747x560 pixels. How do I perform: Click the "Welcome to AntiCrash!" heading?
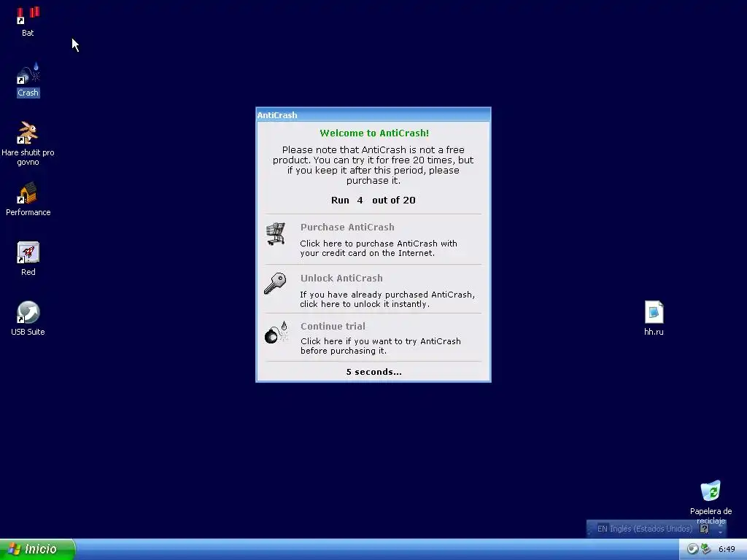(x=374, y=133)
